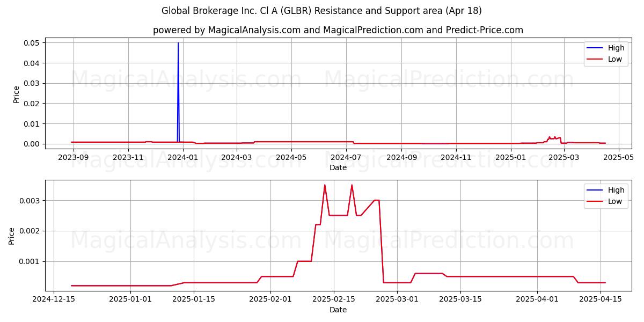Click the 2024-03 x-axis label

point(238,157)
